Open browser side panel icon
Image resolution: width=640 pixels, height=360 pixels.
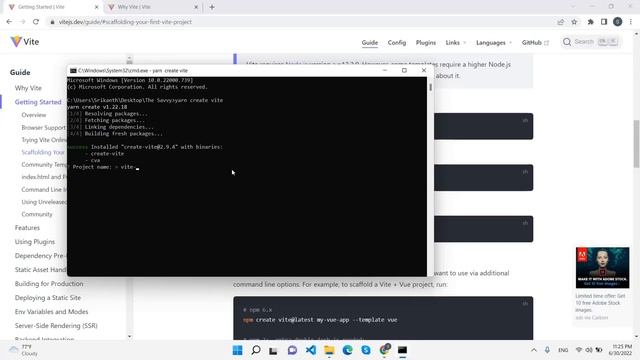[604, 22]
